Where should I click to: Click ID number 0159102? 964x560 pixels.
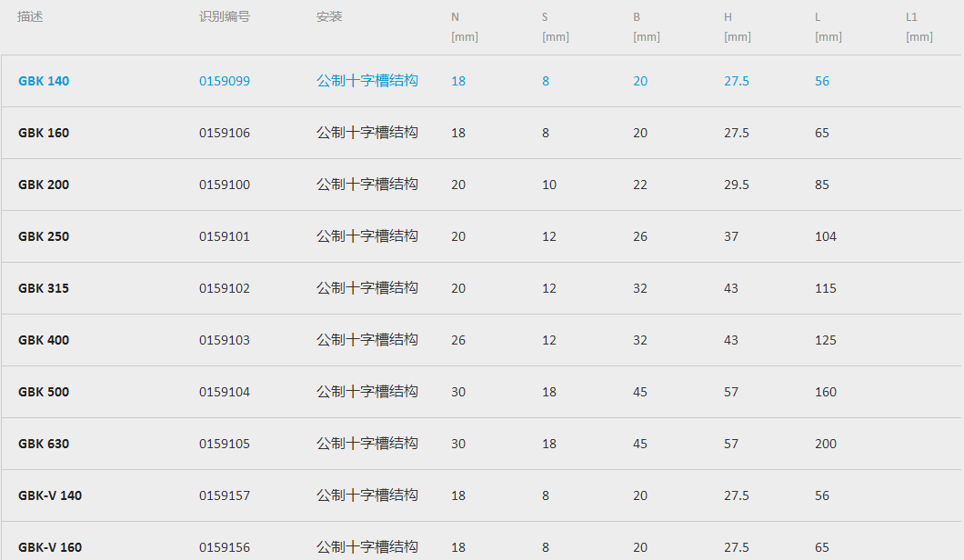[225, 288]
